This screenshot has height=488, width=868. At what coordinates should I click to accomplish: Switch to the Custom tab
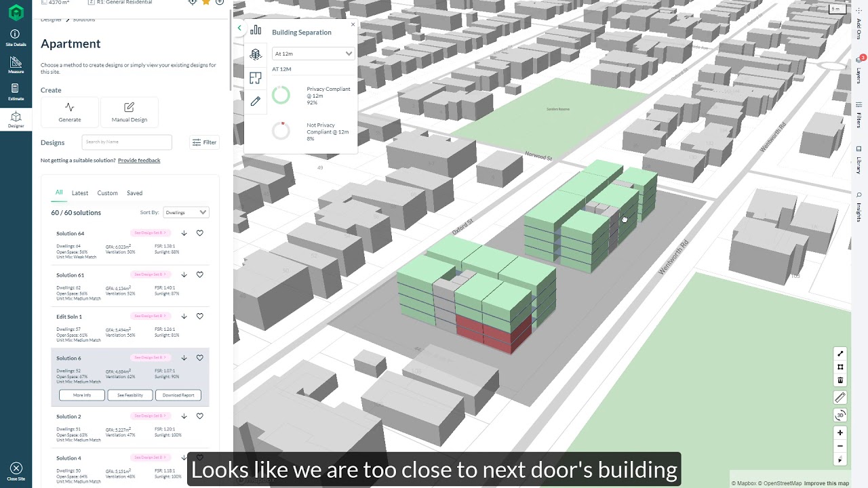(x=107, y=193)
